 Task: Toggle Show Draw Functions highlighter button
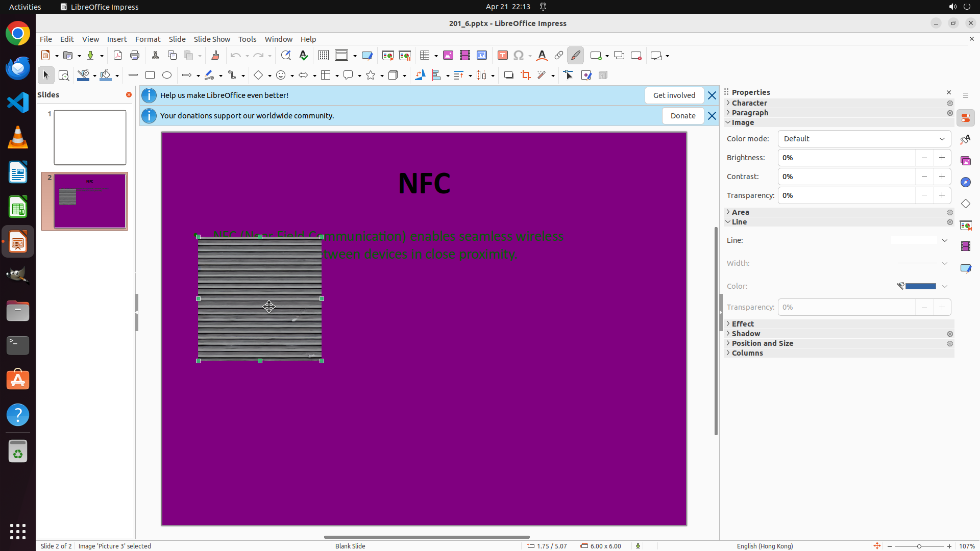point(575,56)
